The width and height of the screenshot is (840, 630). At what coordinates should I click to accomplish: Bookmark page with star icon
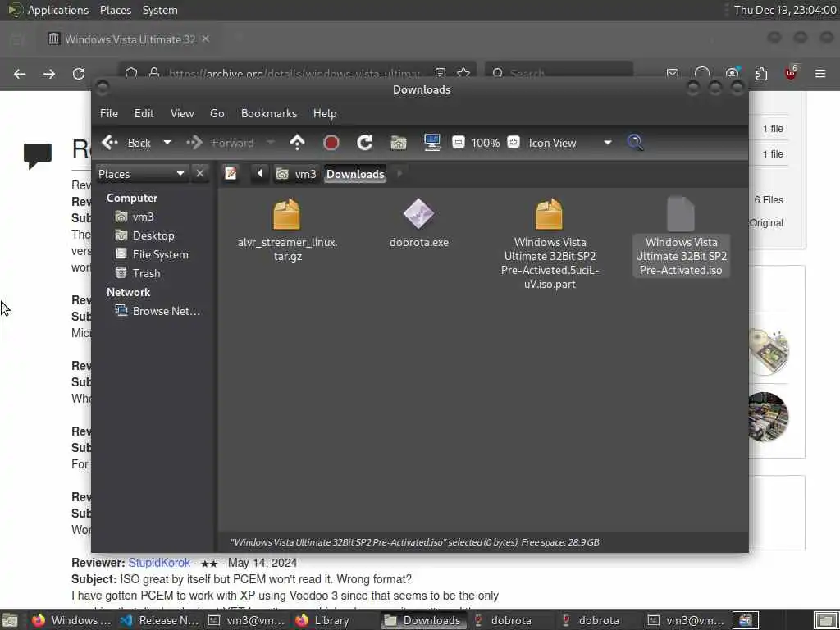tap(464, 73)
